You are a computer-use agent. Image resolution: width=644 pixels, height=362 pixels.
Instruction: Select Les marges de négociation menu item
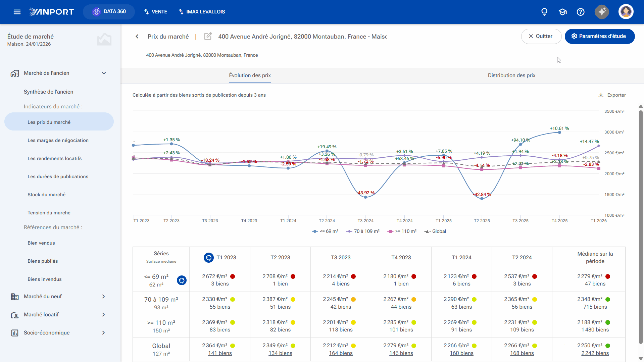(58, 140)
